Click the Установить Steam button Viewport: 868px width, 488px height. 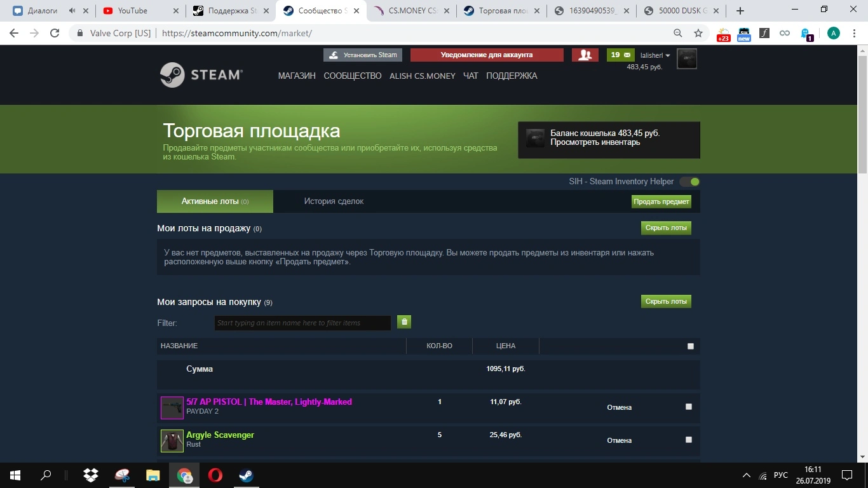click(363, 55)
